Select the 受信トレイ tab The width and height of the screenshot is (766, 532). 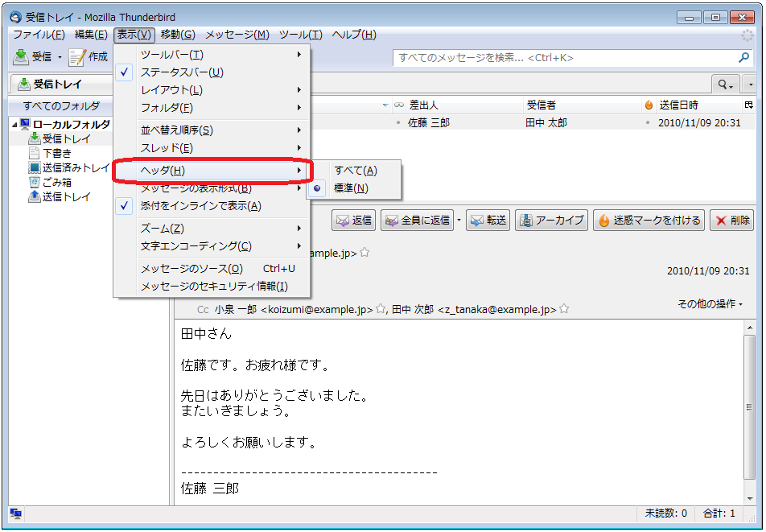(x=60, y=84)
